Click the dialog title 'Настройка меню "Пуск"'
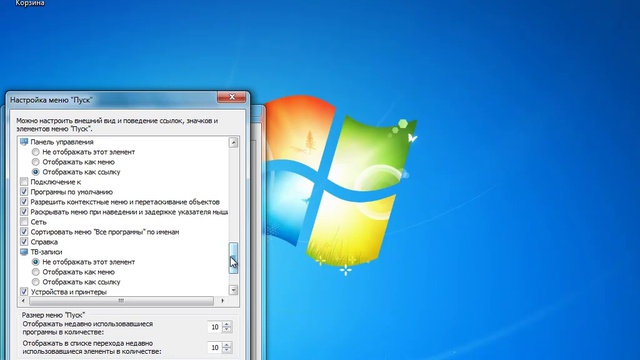Image resolution: width=640 pixels, height=360 pixels. tap(51, 100)
